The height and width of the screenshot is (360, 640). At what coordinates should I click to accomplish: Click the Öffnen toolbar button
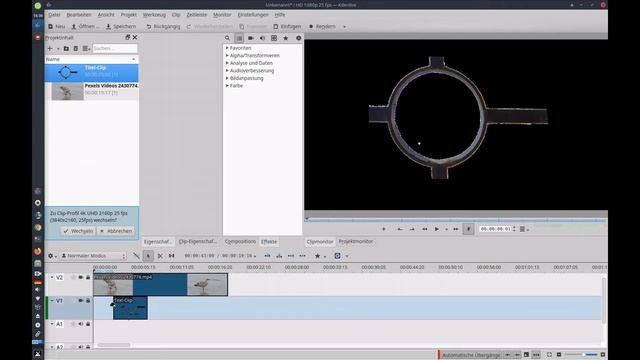[x=85, y=27]
